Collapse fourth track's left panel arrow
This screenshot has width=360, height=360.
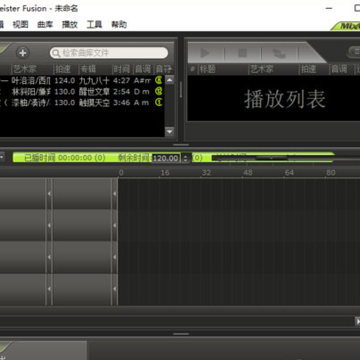tap(49, 289)
